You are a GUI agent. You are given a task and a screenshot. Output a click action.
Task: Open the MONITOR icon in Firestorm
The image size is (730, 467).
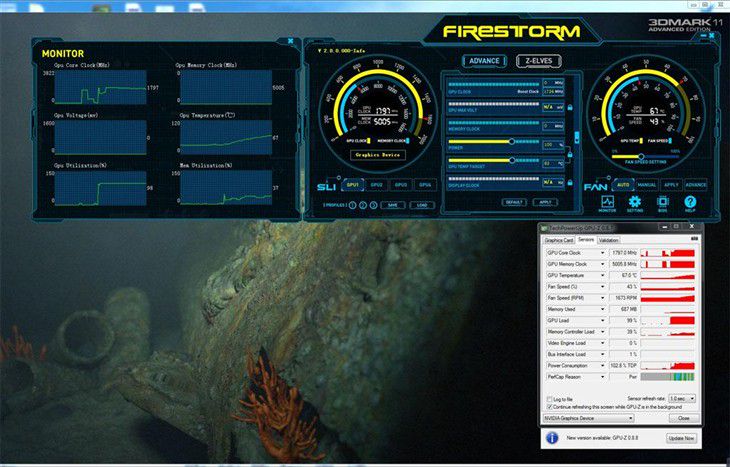pos(607,202)
